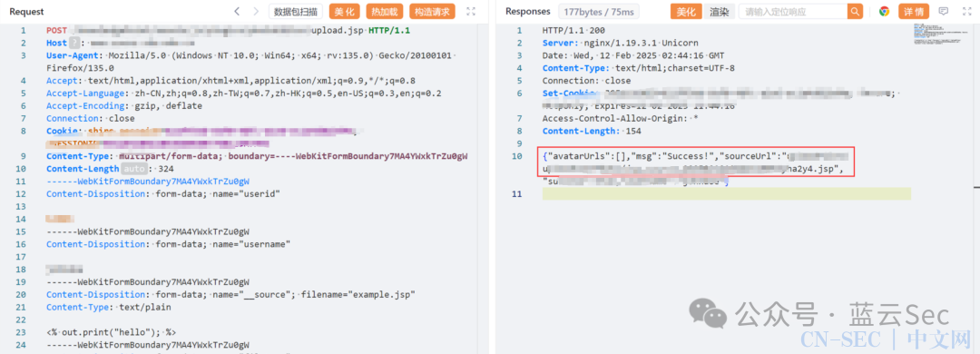Go to the next request with the right chevron
Image resolution: width=980 pixels, height=354 pixels.
pos(256,11)
